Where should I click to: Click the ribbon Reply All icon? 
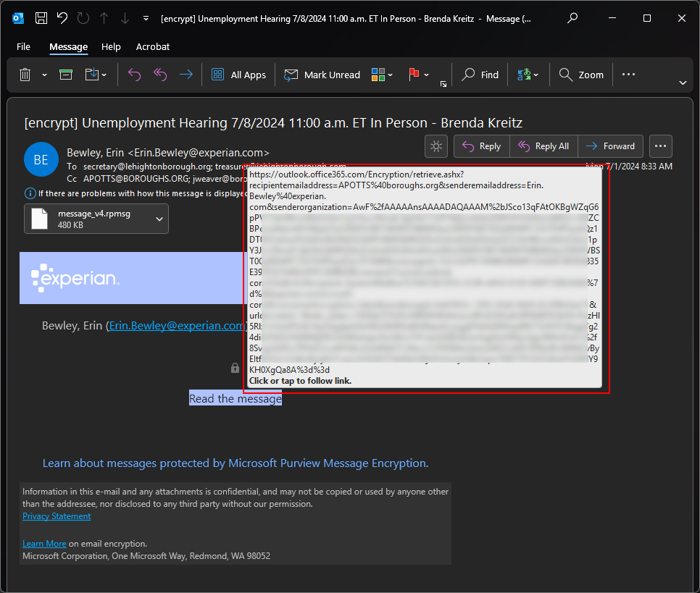pos(160,75)
